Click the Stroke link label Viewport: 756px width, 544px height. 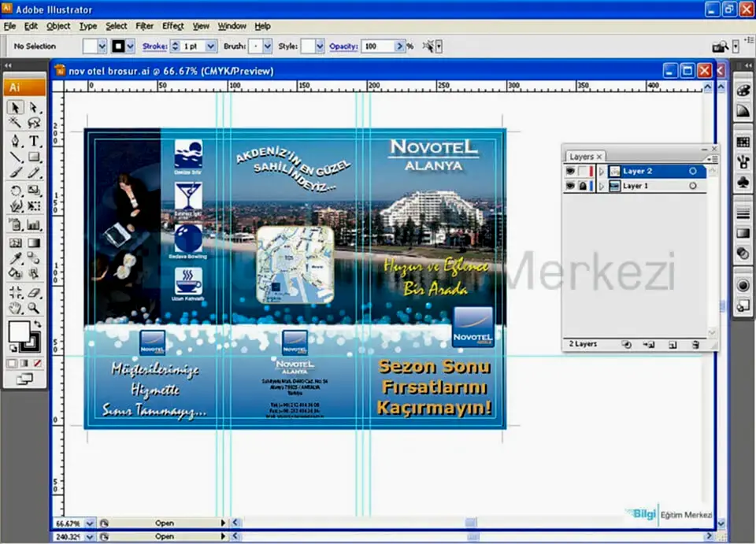154,46
